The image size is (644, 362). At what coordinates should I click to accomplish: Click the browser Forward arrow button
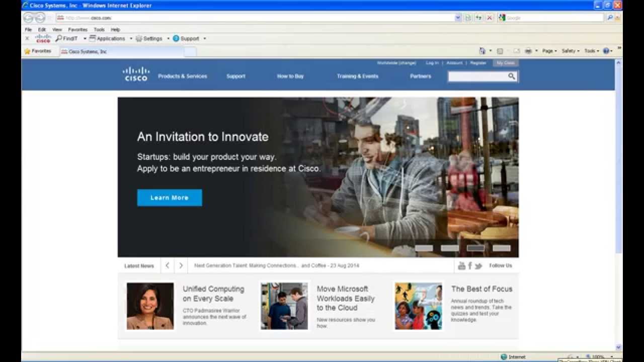click(x=40, y=18)
